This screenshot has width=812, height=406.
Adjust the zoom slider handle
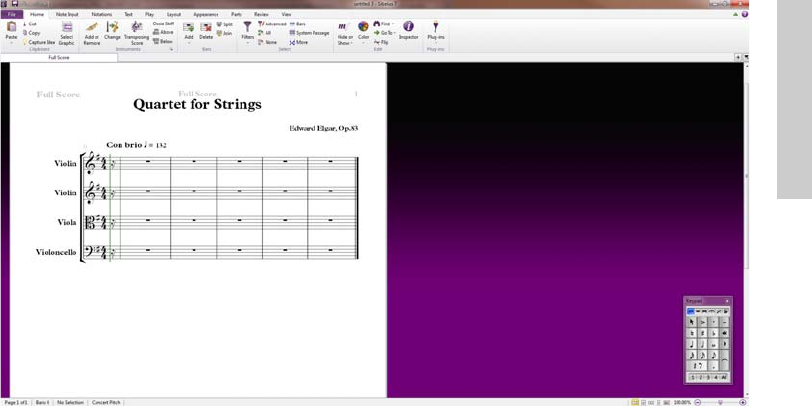[x=720, y=402]
